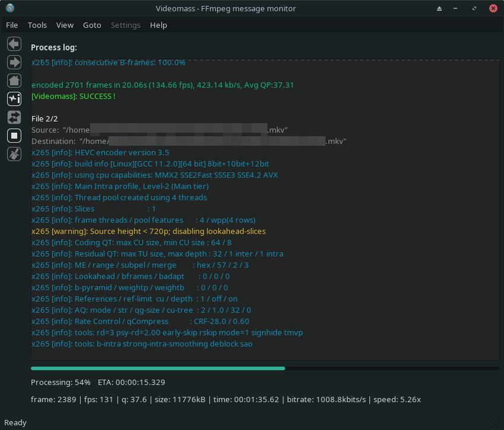Click the Source file path line
The height and width of the screenshot is (430, 504).
[x=160, y=130]
